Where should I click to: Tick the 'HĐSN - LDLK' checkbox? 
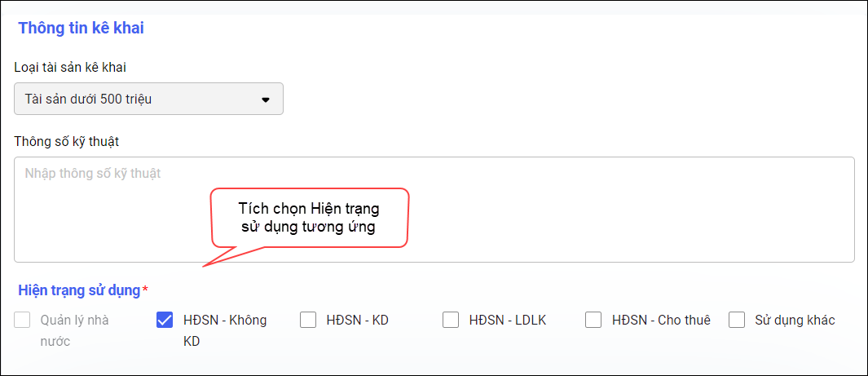coord(451,320)
